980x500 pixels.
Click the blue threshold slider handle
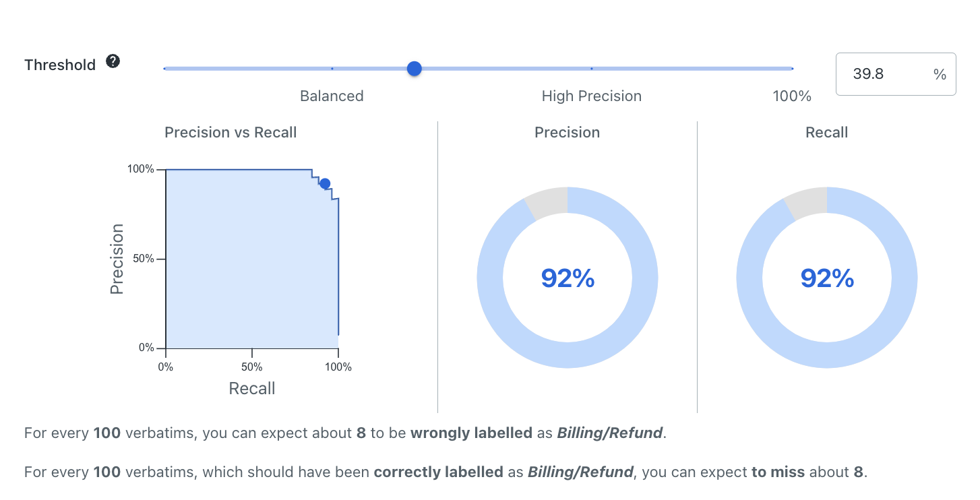coord(415,69)
